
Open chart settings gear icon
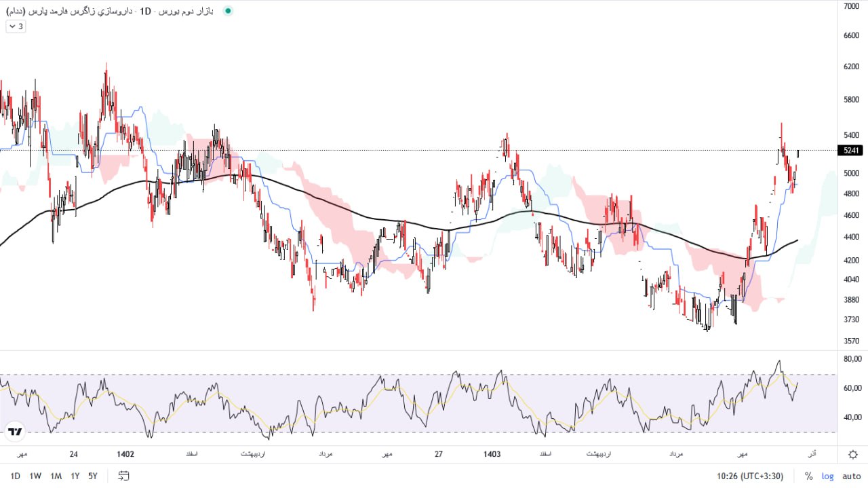pyautogui.click(x=852, y=454)
